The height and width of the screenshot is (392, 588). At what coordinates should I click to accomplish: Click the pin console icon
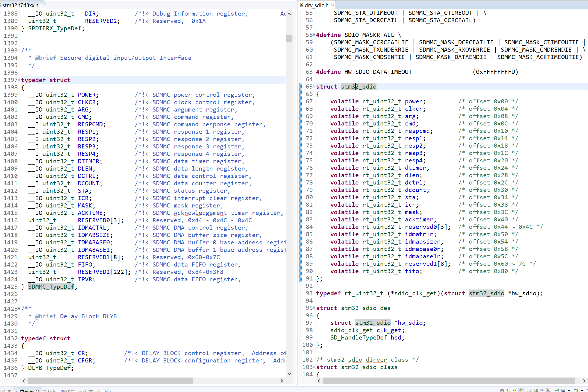pos(557,390)
